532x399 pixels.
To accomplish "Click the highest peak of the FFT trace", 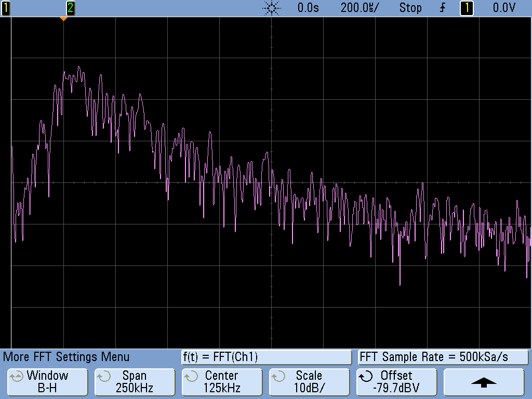I will 78,67.
